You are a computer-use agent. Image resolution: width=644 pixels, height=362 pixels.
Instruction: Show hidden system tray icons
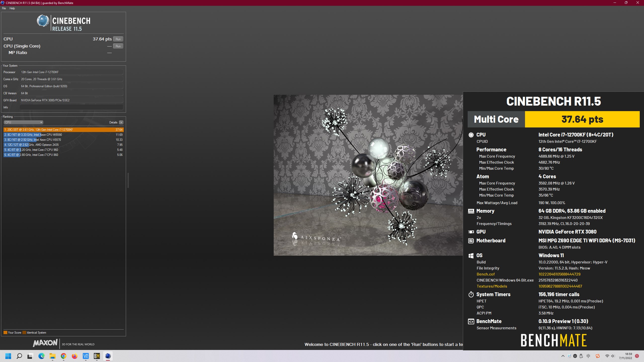click(x=563, y=356)
